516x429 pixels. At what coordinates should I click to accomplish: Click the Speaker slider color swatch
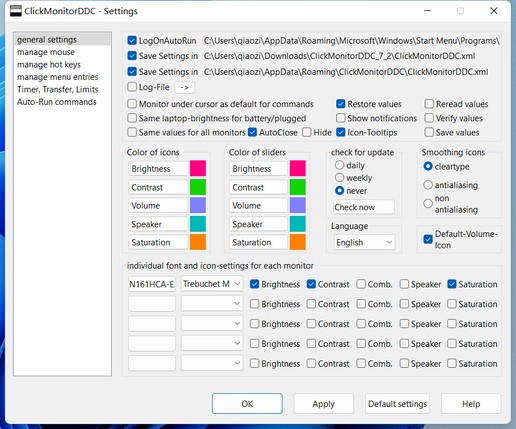tap(298, 224)
